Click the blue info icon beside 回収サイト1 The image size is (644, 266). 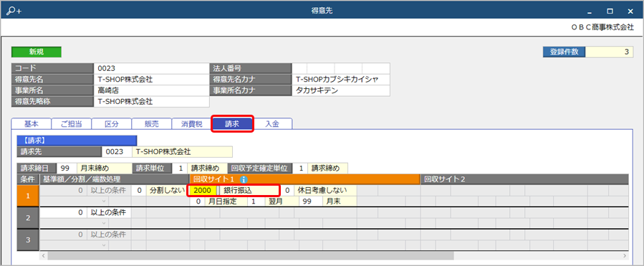tap(243, 179)
